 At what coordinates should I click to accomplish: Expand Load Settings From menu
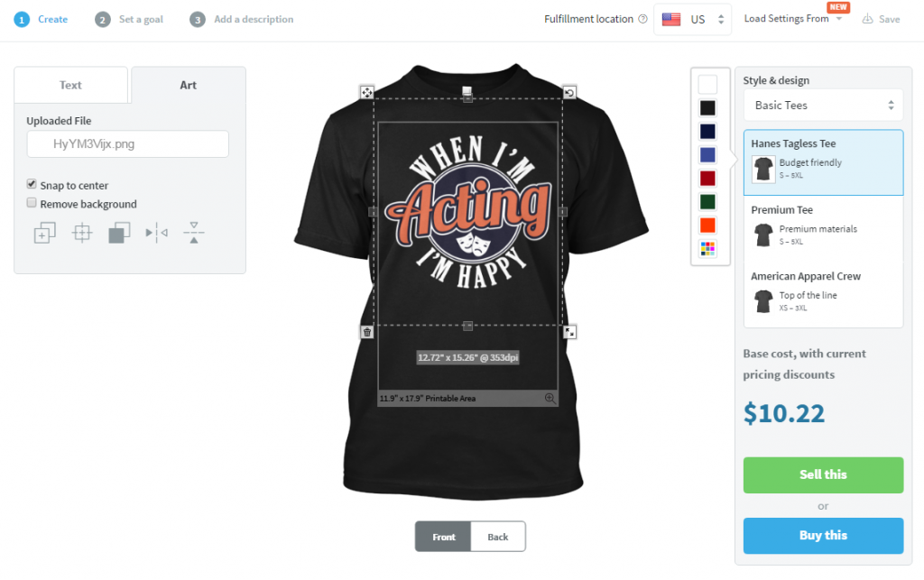pos(792,19)
